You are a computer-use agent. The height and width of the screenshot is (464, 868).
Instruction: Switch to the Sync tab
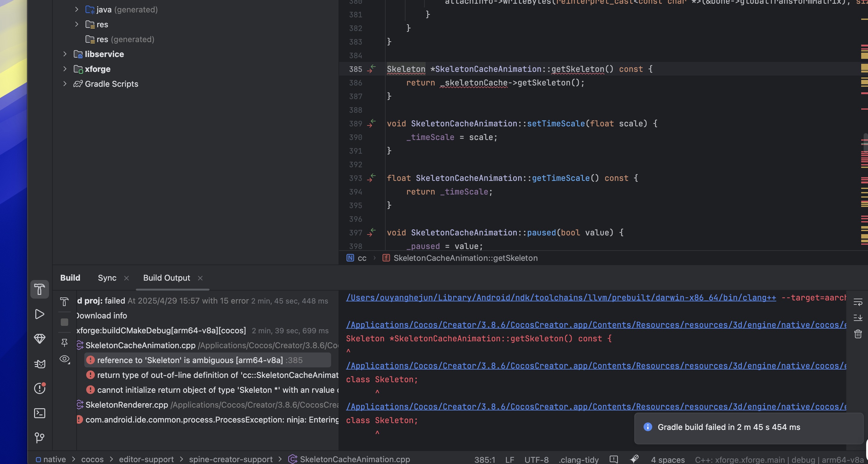coord(107,278)
